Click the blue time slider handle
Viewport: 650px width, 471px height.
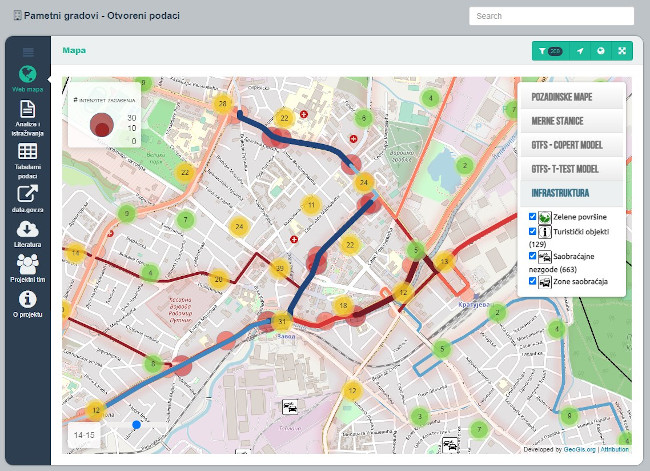137,425
